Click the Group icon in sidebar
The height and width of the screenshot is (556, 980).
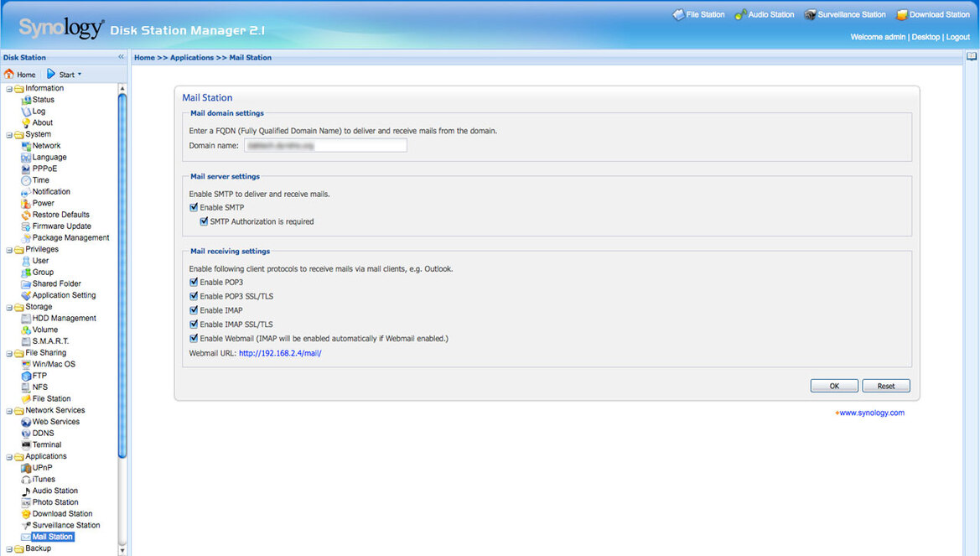coord(26,273)
